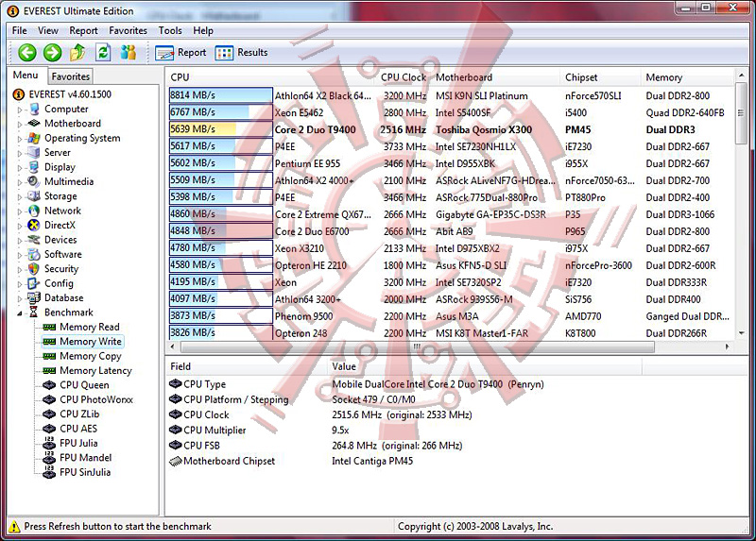Select the Database tree icon
The height and width of the screenshot is (541, 756).
click(x=34, y=297)
